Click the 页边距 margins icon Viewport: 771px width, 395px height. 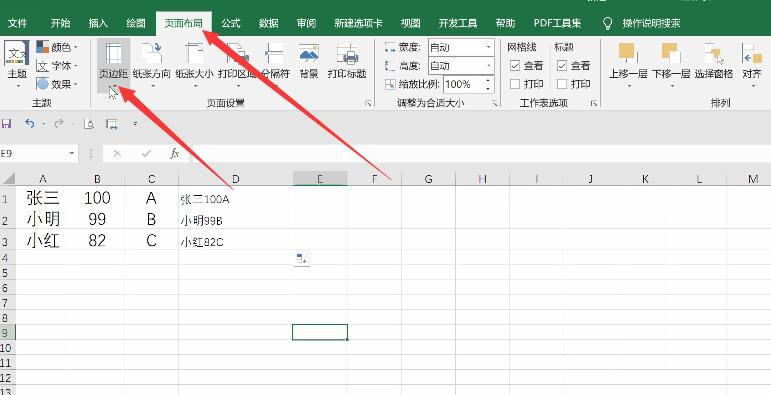(114, 54)
